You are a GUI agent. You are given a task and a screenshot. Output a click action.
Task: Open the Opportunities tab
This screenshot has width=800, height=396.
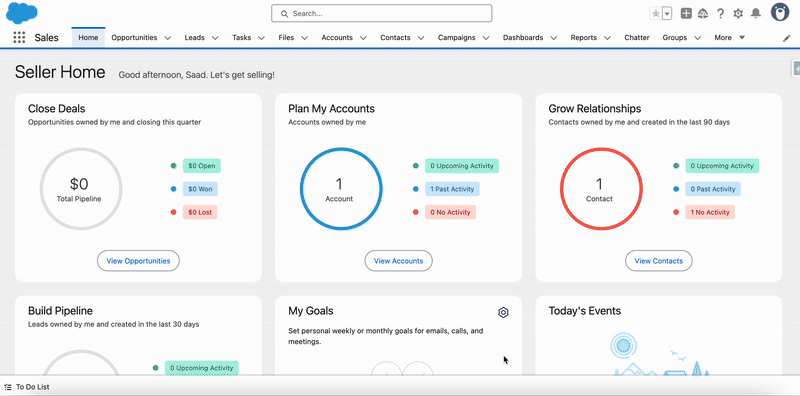coord(134,37)
